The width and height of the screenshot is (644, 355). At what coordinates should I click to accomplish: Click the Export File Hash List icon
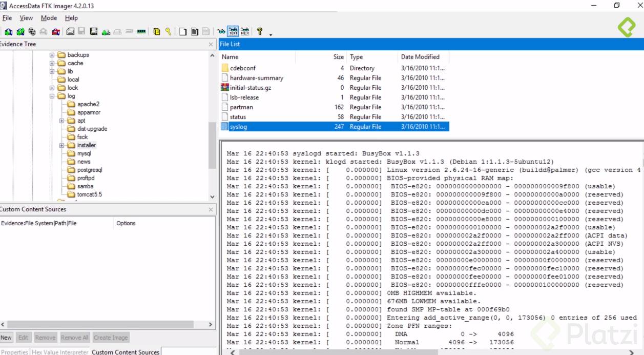(x=194, y=32)
